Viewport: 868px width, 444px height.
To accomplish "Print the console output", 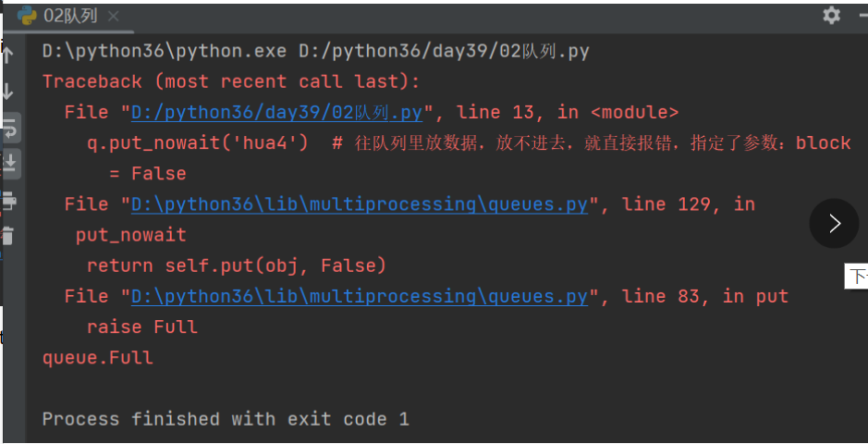I will click(8, 200).
